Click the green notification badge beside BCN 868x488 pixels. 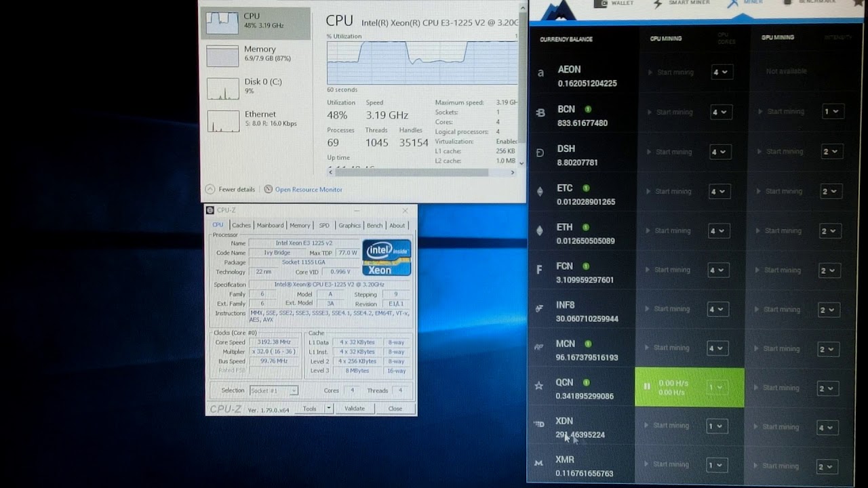point(588,108)
